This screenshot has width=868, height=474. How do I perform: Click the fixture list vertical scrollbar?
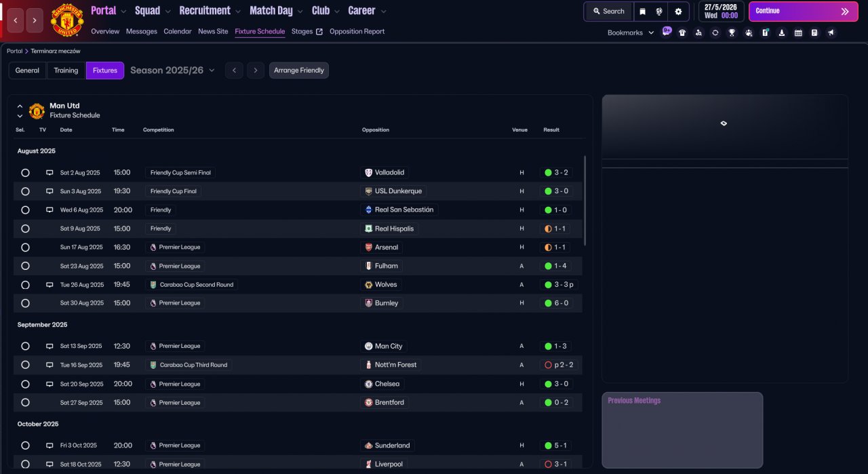pyautogui.click(x=585, y=201)
